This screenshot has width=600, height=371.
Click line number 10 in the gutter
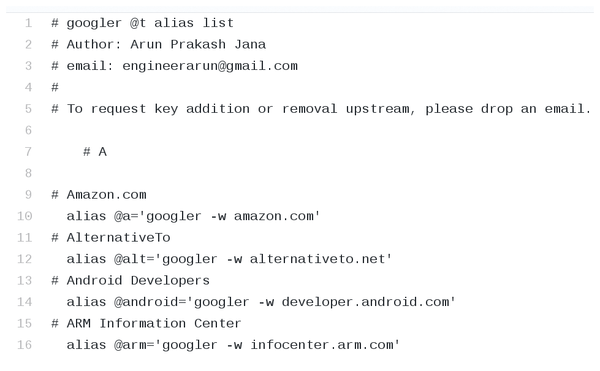pos(25,216)
